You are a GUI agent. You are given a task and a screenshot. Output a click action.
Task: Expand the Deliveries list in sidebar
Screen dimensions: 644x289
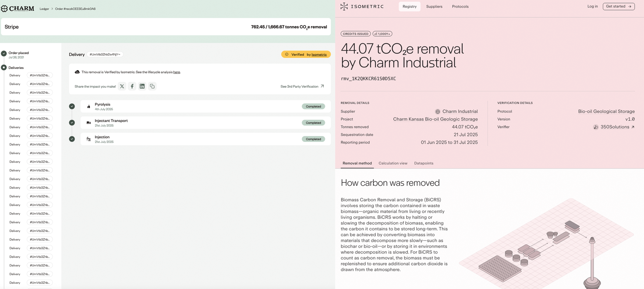(x=16, y=68)
